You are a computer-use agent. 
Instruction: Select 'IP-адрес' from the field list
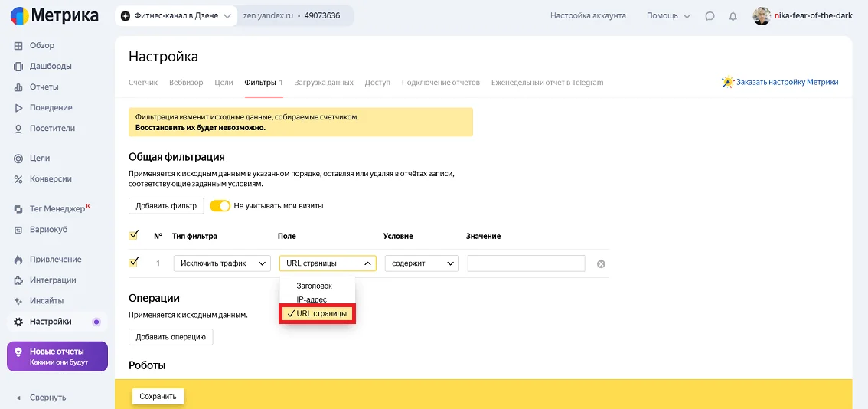(x=312, y=299)
